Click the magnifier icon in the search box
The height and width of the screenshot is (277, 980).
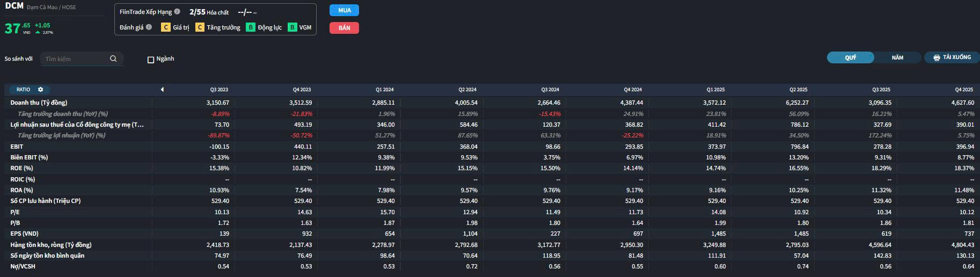113,59
